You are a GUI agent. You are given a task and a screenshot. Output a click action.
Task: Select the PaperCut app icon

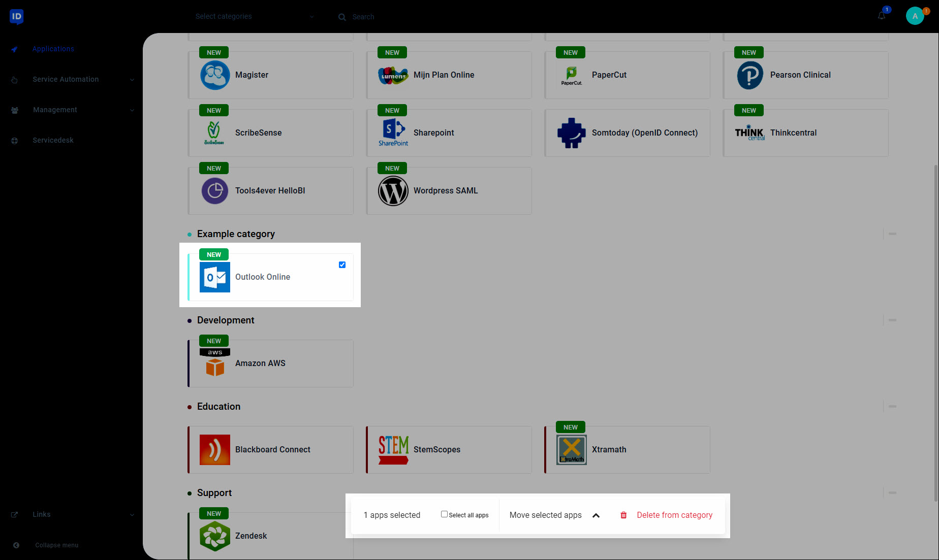tap(572, 75)
